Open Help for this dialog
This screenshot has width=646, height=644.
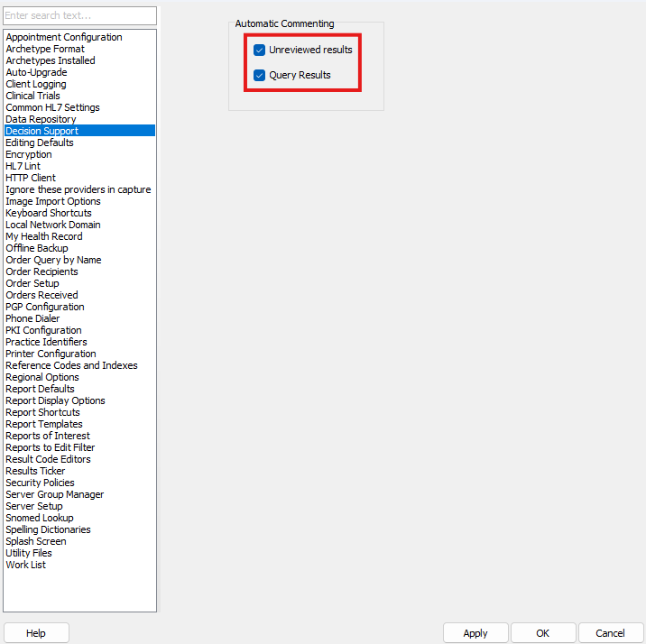point(36,633)
